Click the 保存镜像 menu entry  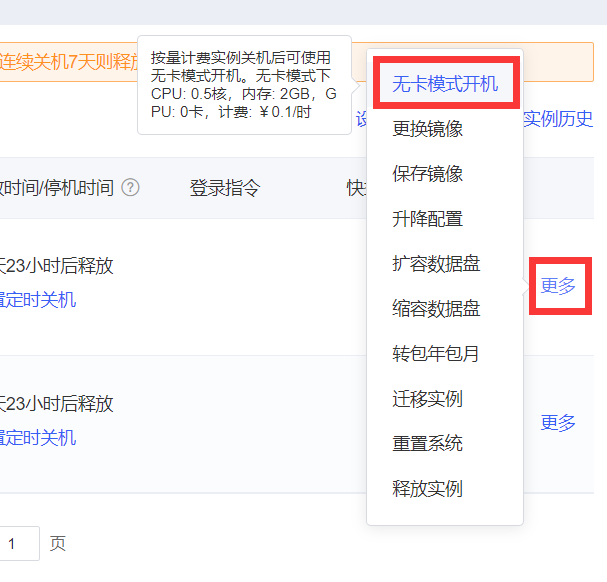(427, 174)
